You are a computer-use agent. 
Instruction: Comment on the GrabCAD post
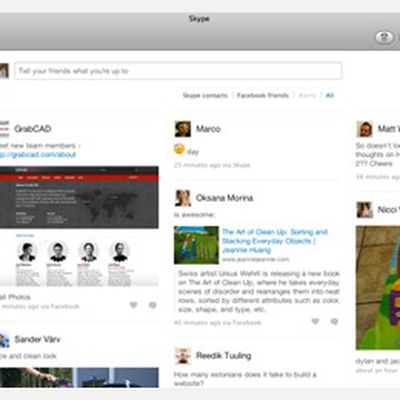coord(153,305)
